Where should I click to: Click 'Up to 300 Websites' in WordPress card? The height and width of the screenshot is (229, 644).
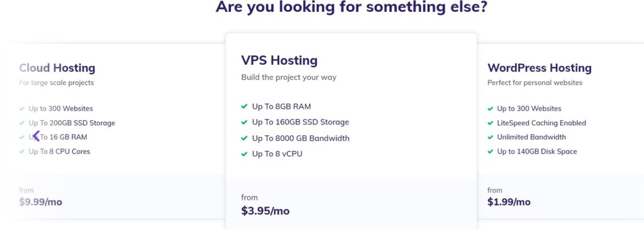[x=529, y=109]
